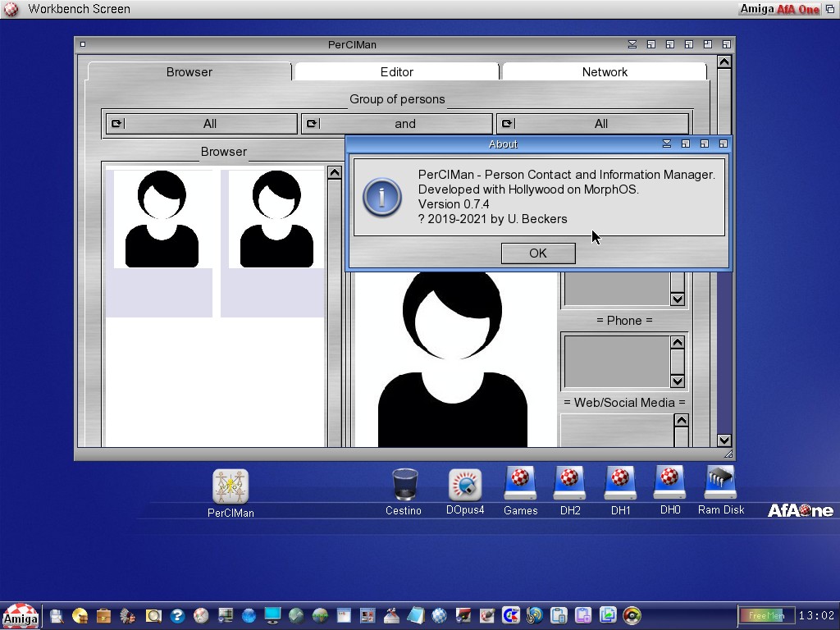This screenshot has width=840, height=630.
Task: Click the FreeMem memory gauge in taskbar
Action: coord(766,615)
